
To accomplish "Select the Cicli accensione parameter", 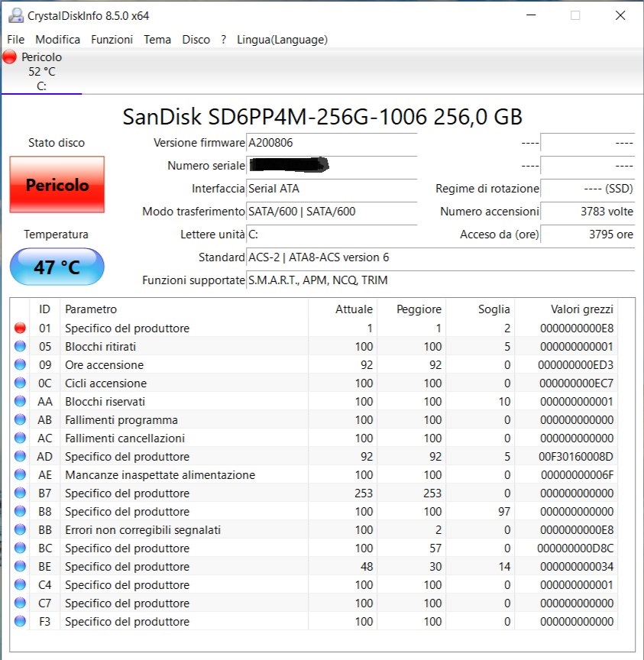I will pos(105,383).
